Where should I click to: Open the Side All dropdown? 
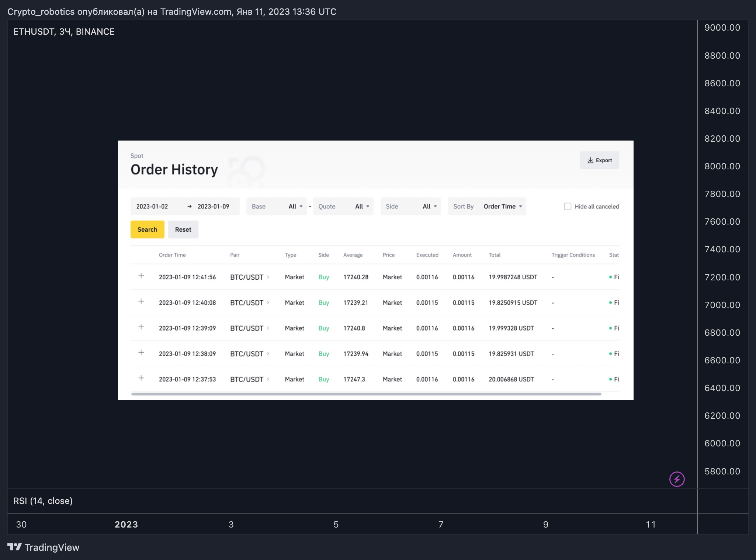[x=411, y=206]
